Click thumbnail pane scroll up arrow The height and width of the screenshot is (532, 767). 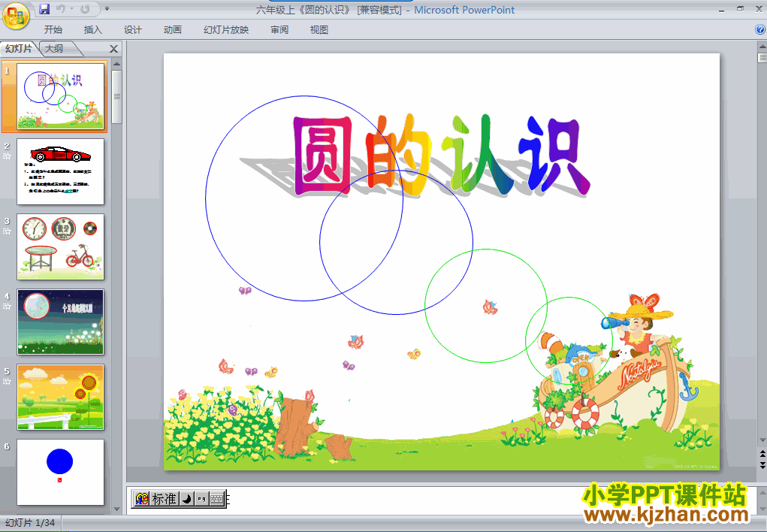117,64
